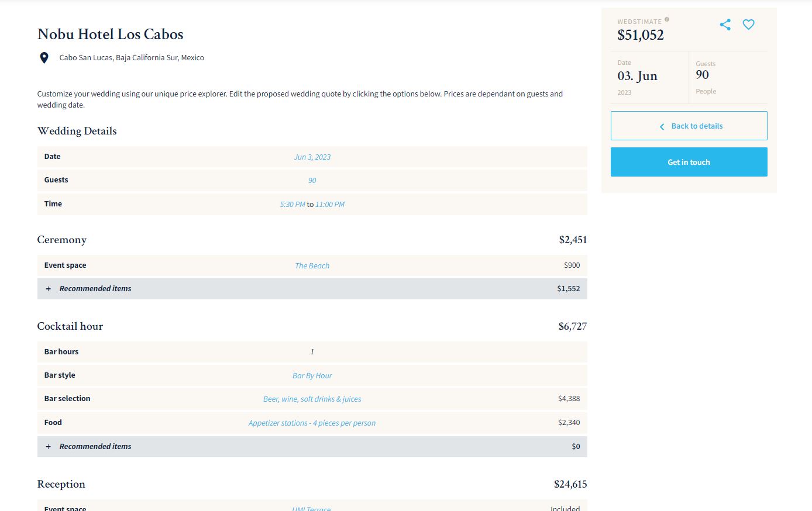Viewport: 812px width, 511px height.
Task: Click the Get in touch button
Action: pyautogui.click(x=689, y=162)
